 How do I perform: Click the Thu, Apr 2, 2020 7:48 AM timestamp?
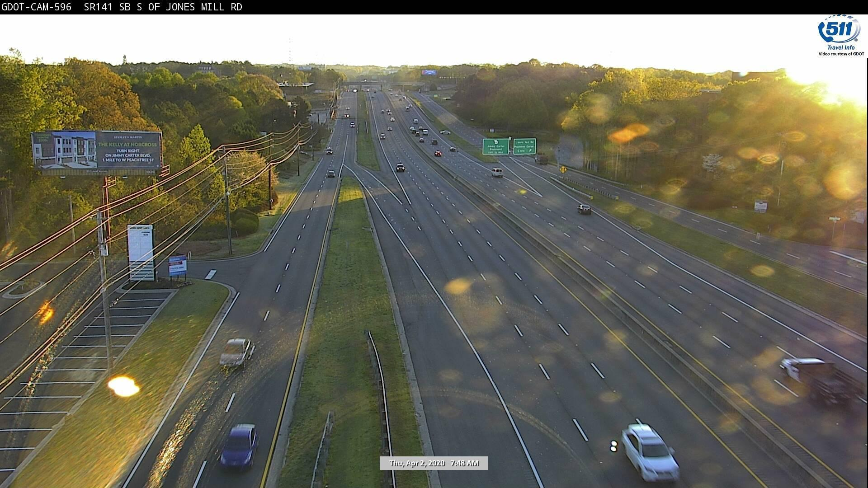tap(434, 463)
